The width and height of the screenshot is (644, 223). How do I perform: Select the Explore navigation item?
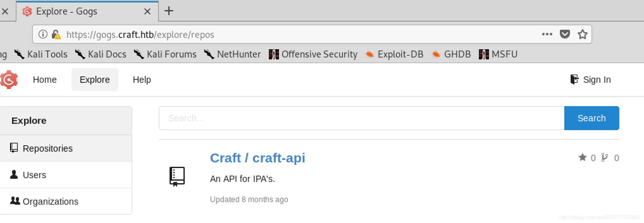coord(95,80)
